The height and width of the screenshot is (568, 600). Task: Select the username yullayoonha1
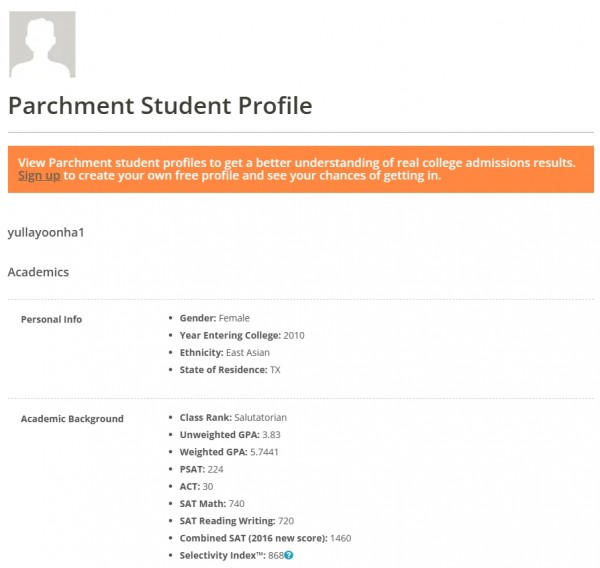click(46, 232)
